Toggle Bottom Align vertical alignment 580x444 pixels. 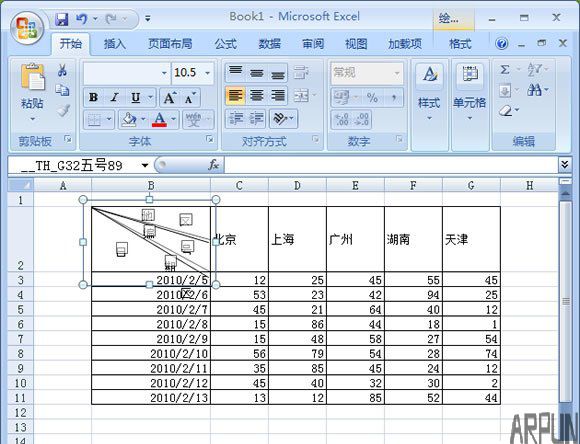277,73
